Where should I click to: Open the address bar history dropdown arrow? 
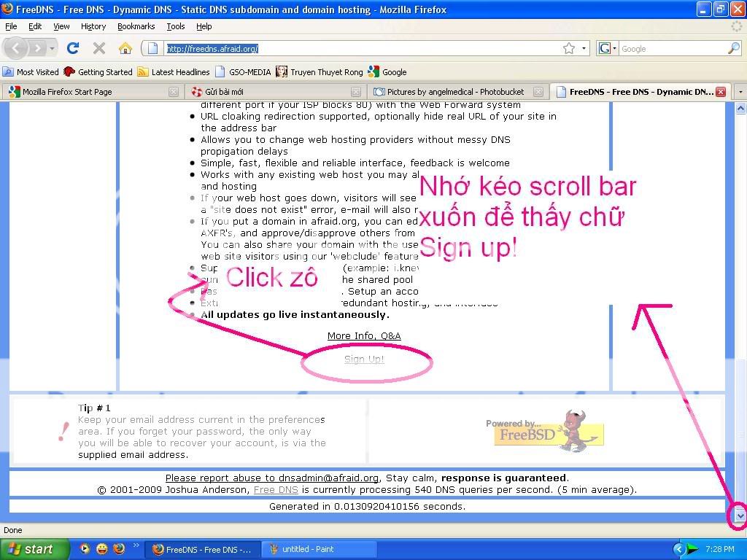tap(584, 48)
